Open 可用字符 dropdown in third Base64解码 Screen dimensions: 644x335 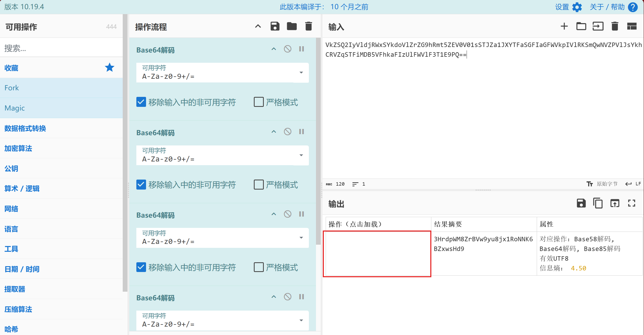(x=301, y=238)
